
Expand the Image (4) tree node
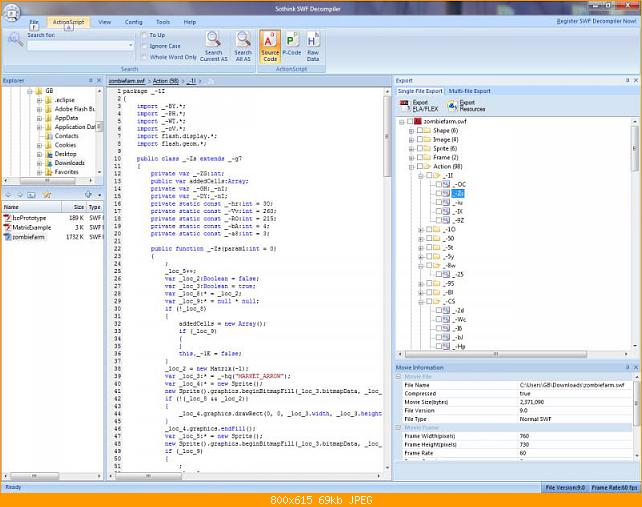click(x=411, y=140)
